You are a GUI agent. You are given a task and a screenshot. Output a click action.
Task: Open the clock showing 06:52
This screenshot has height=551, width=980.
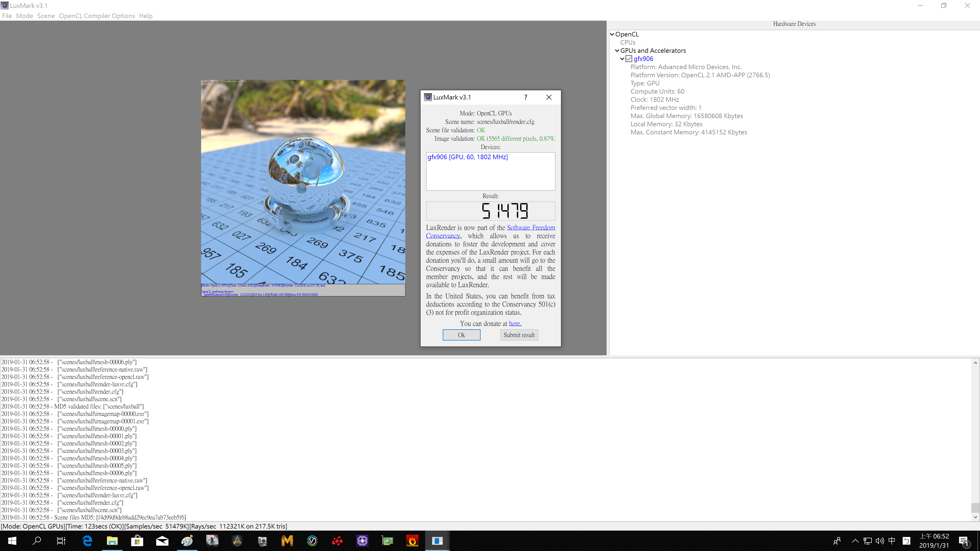click(934, 541)
